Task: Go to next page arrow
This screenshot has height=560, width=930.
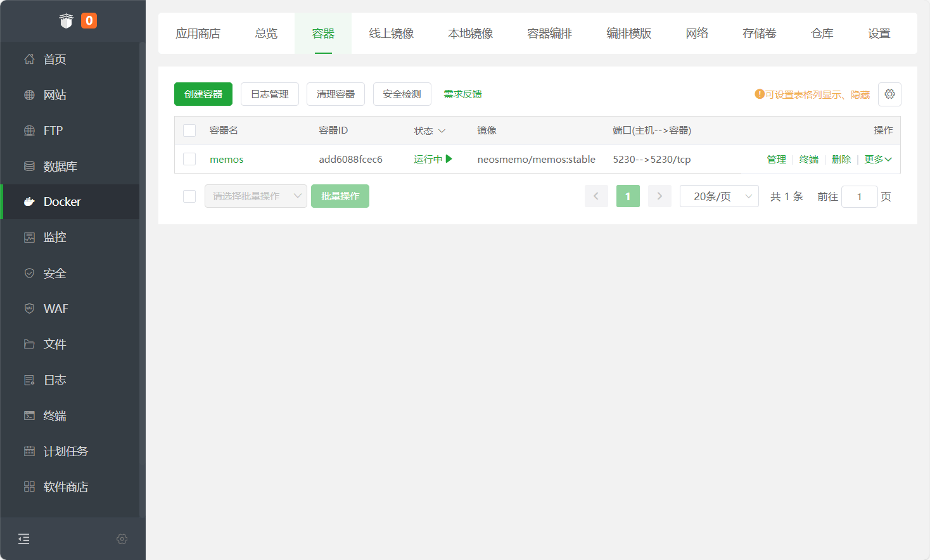Action: click(659, 196)
